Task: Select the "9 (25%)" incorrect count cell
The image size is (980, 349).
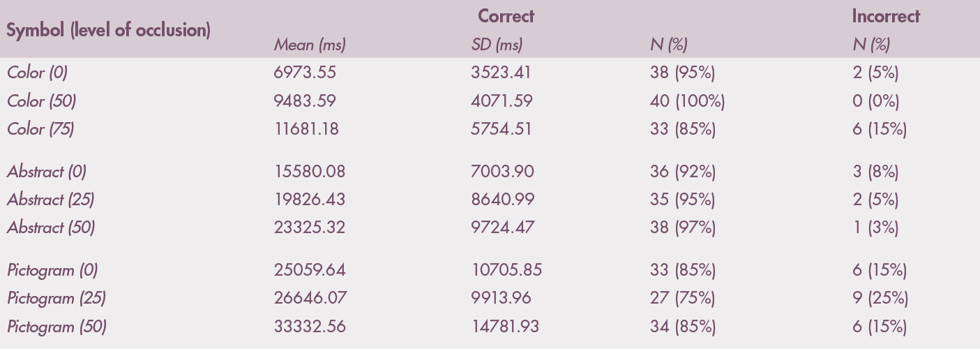Action: pos(880,298)
